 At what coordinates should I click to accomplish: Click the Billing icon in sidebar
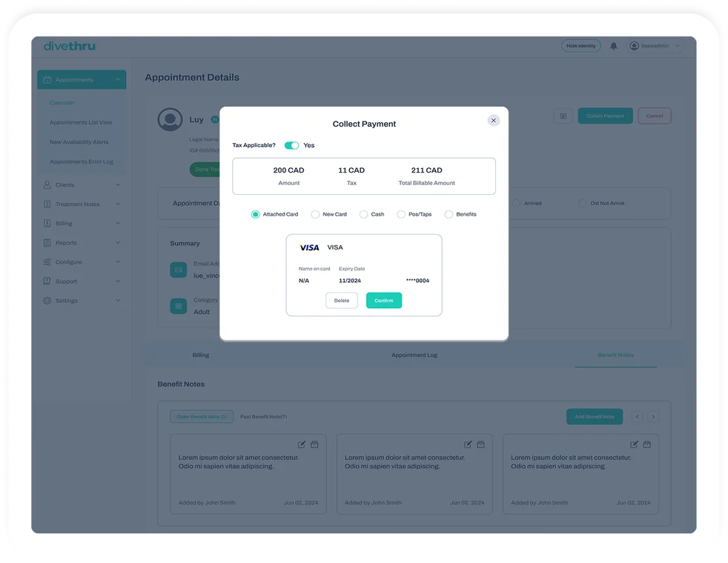click(x=47, y=224)
